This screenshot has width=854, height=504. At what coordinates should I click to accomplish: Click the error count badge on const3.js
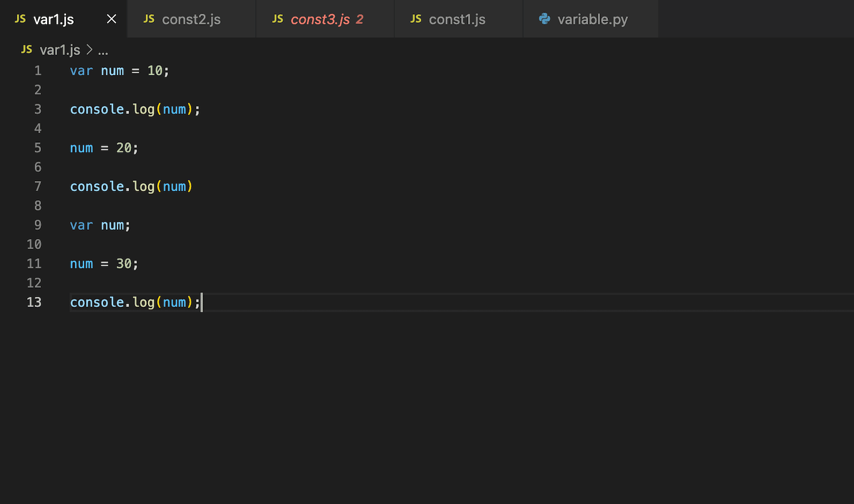[359, 19]
